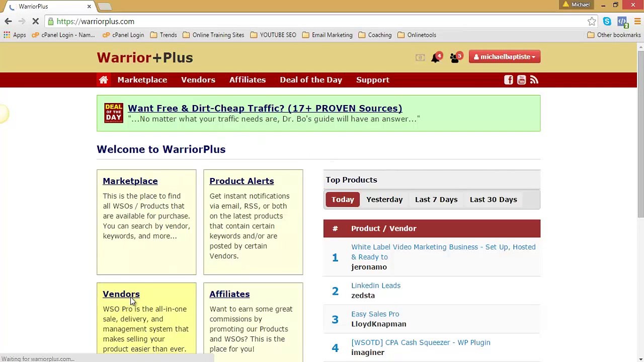Click vendor name jeronamo
This screenshot has height=362, width=644.
(x=369, y=267)
